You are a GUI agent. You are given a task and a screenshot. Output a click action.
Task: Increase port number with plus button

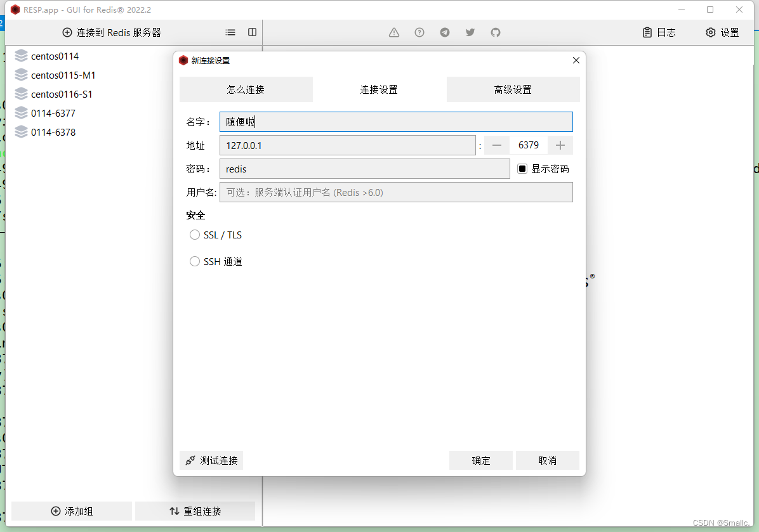click(x=560, y=146)
